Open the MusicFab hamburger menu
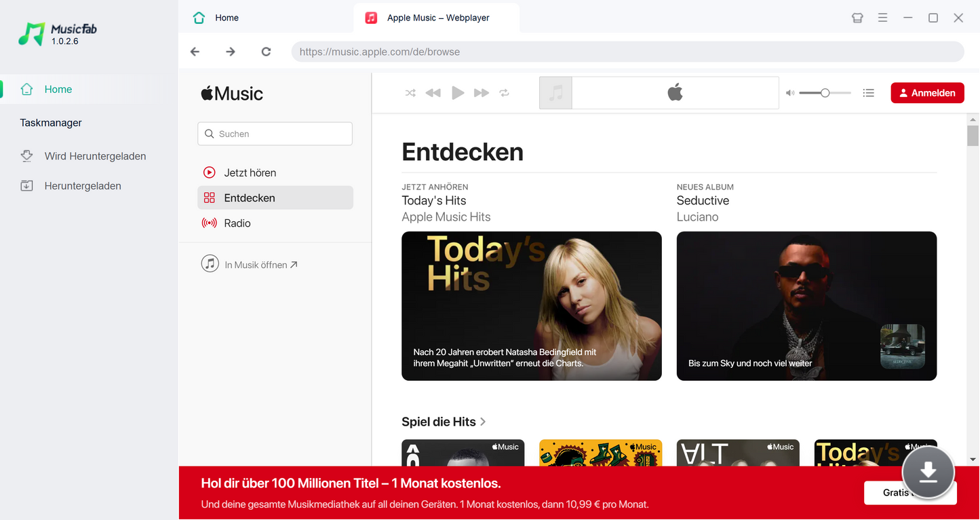This screenshot has width=980, height=520. coord(882,18)
